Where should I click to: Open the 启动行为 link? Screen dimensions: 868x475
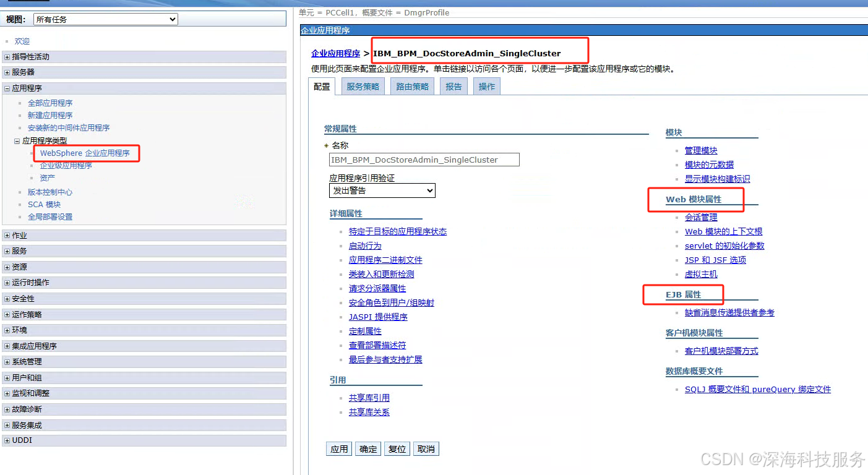click(x=365, y=246)
